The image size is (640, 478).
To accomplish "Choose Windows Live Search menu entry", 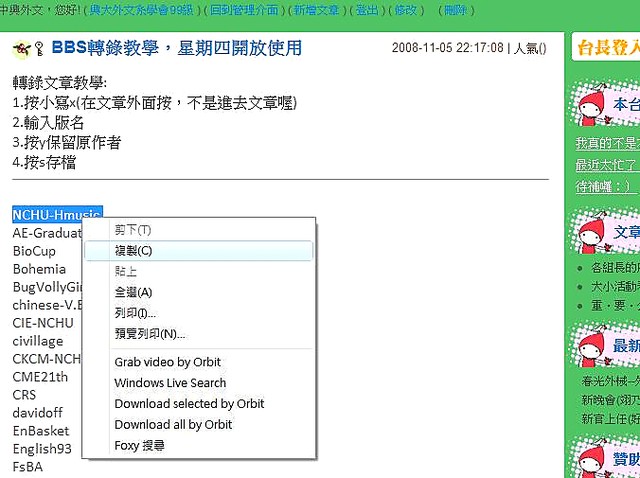I will pos(170,383).
